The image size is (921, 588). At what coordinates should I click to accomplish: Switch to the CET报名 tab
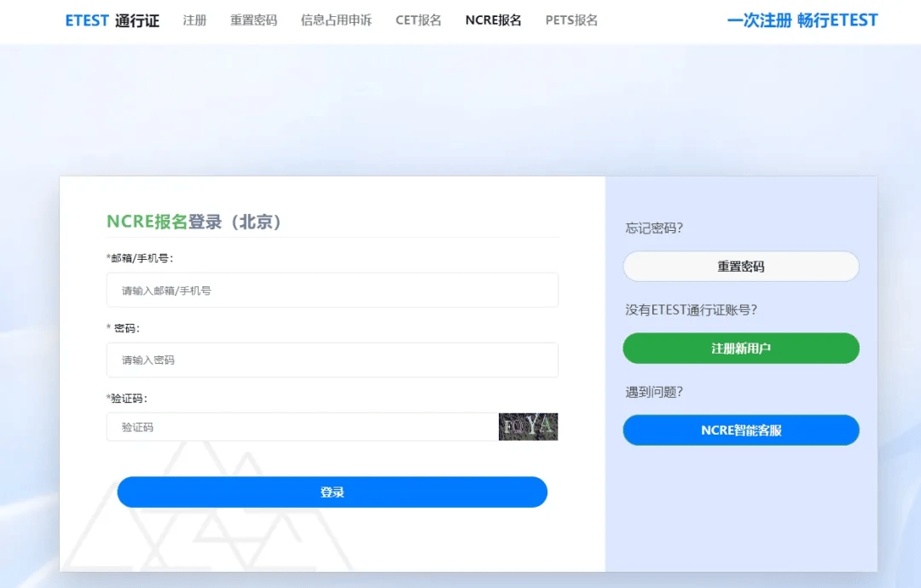coord(418,20)
